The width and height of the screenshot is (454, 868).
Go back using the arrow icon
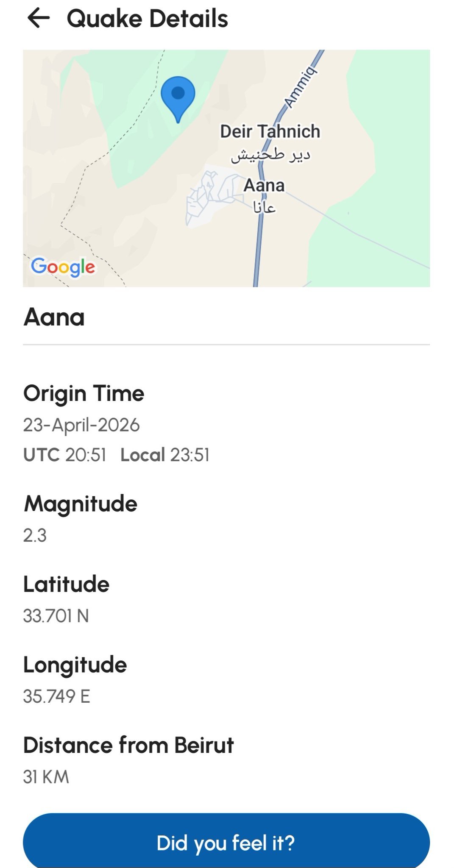(39, 19)
